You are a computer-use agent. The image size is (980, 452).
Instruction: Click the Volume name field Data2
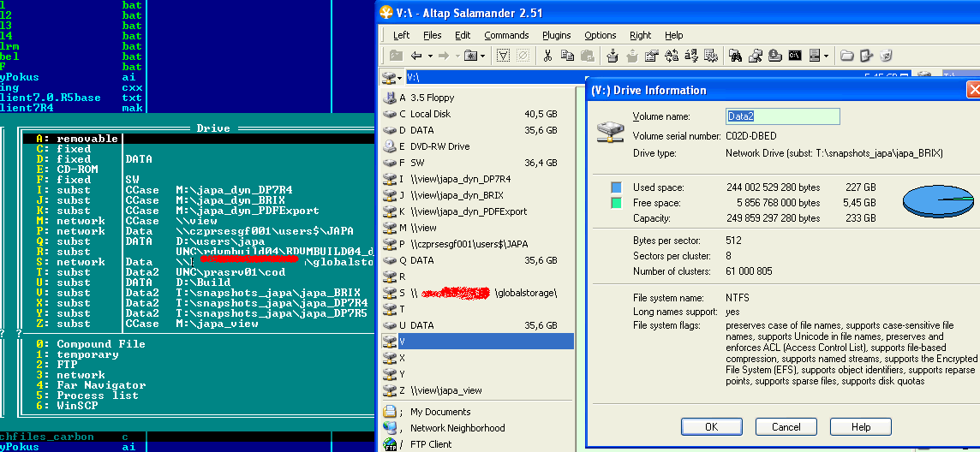[782, 116]
